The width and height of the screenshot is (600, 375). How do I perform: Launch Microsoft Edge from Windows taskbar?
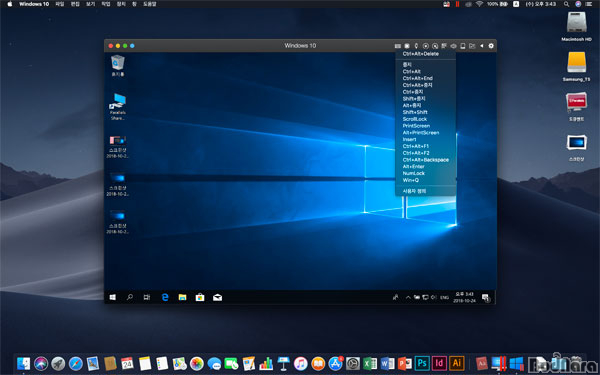pyautogui.click(x=165, y=297)
